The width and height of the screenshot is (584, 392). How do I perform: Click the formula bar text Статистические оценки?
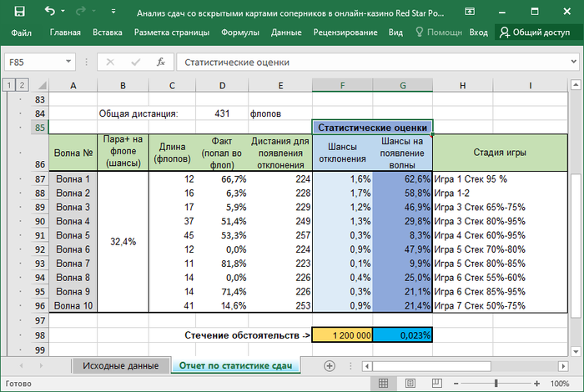[x=237, y=63]
